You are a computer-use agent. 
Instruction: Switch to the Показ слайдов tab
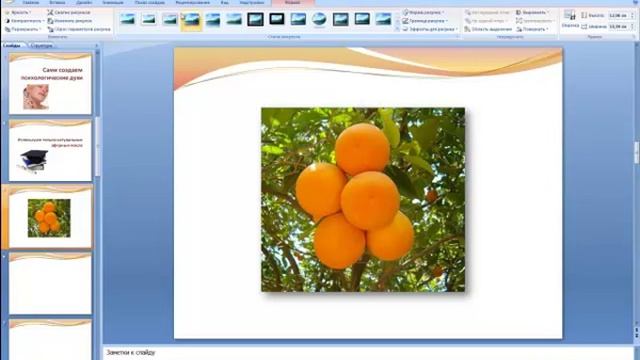[x=149, y=2]
